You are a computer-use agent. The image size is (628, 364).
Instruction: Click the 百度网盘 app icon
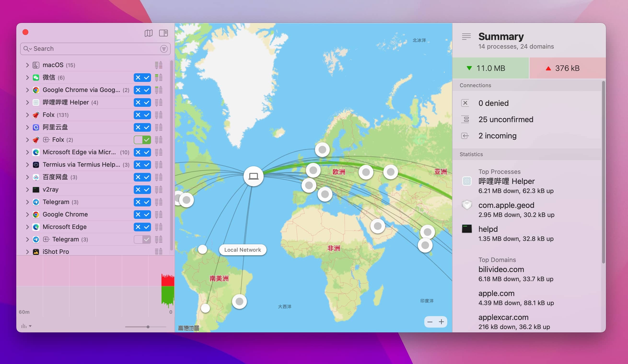coord(36,177)
